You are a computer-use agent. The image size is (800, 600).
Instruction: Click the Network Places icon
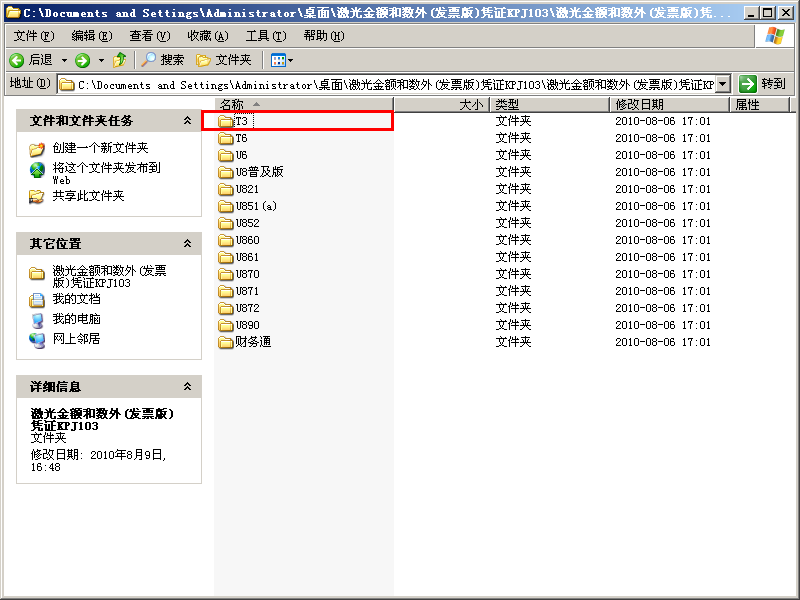(x=37, y=340)
